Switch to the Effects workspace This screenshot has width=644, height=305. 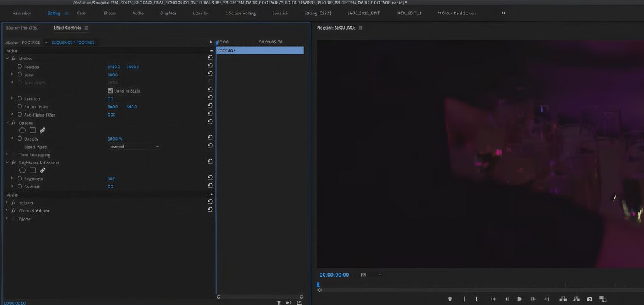click(110, 13)
